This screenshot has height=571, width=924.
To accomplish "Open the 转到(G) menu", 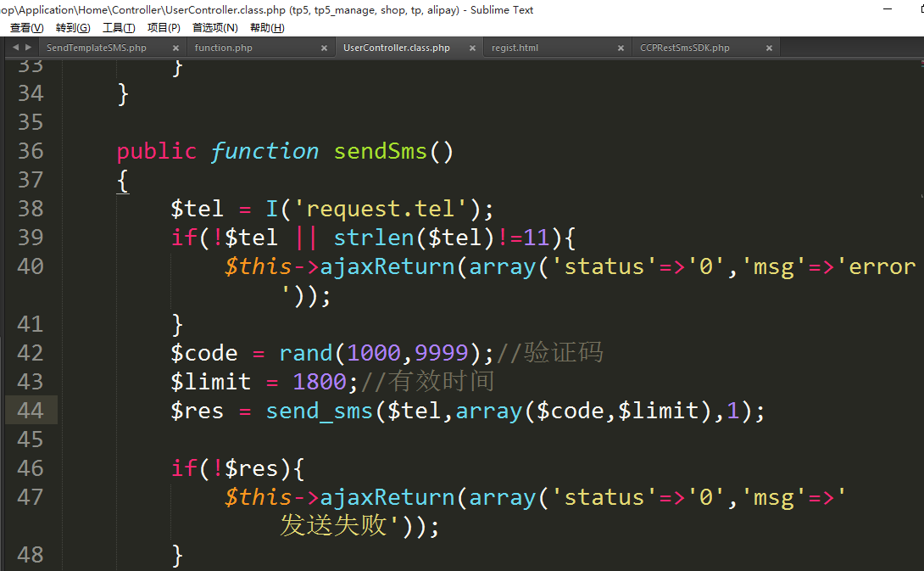I will pyautogui.click(x=73, y=28).
